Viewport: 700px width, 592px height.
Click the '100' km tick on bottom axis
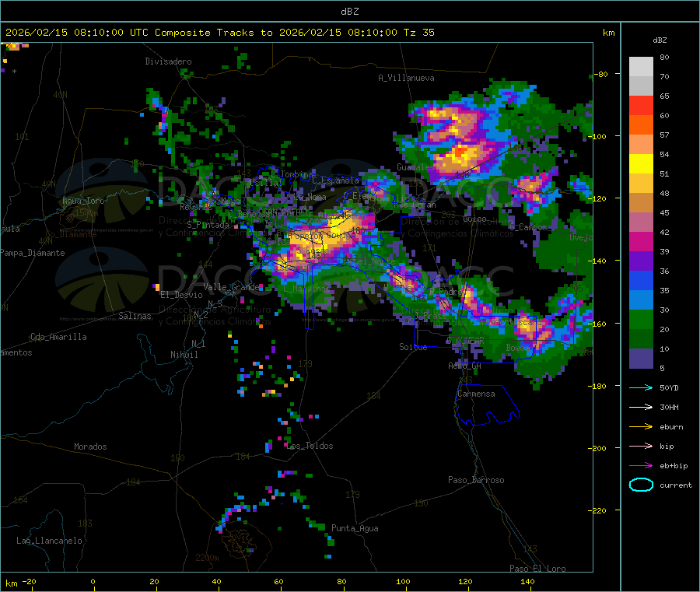pos(403,581)
